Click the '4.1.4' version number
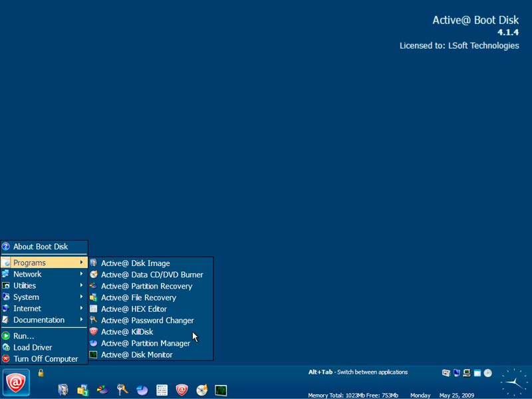This screenshot has width=532, height=399. (x=508, y=33)
